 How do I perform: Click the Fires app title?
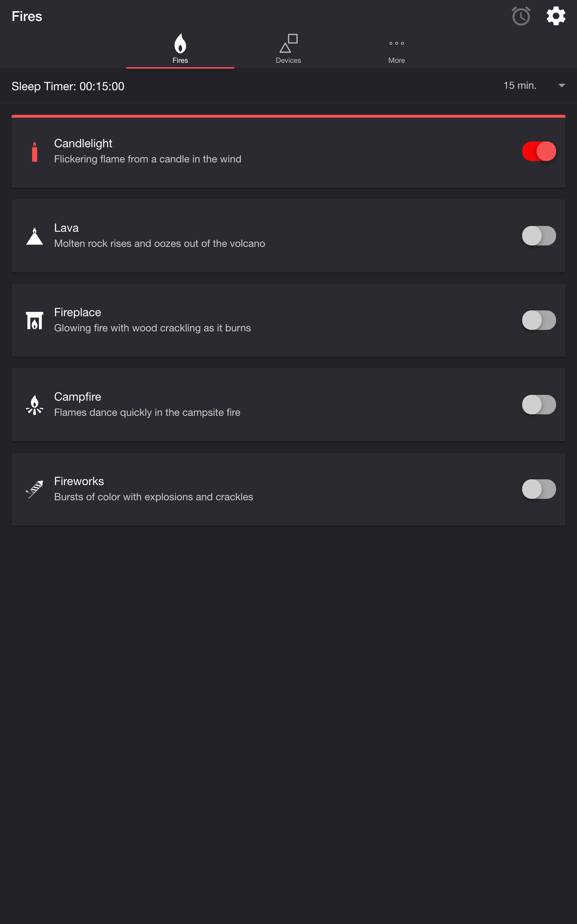[x=27, y=16]
